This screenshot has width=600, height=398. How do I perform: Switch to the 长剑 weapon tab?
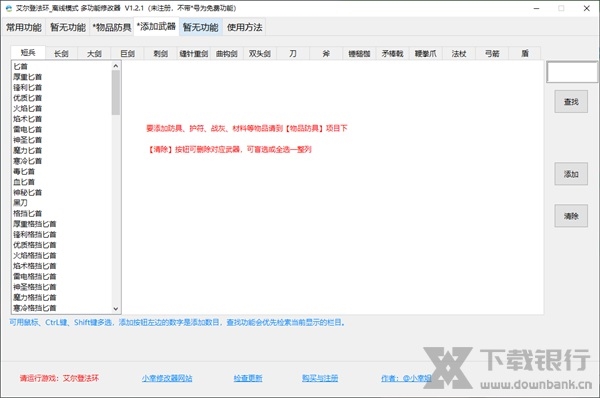click(x=61, y=54)
